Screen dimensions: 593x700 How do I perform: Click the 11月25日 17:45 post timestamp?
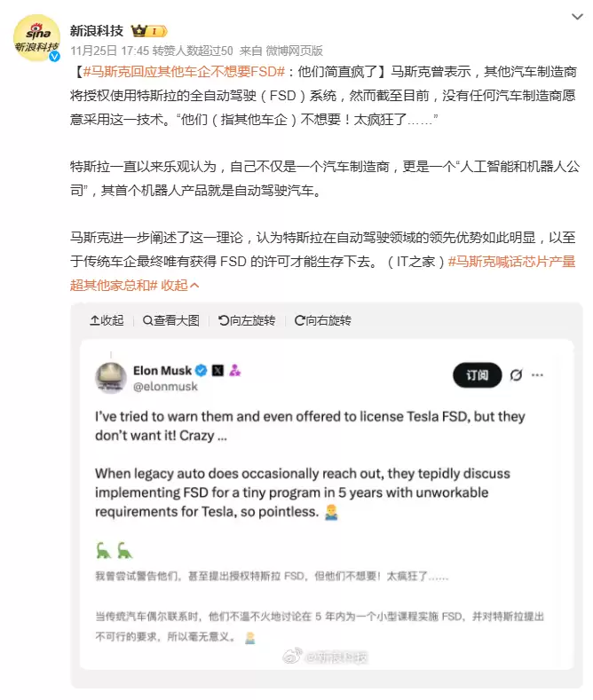click(109, 51)
